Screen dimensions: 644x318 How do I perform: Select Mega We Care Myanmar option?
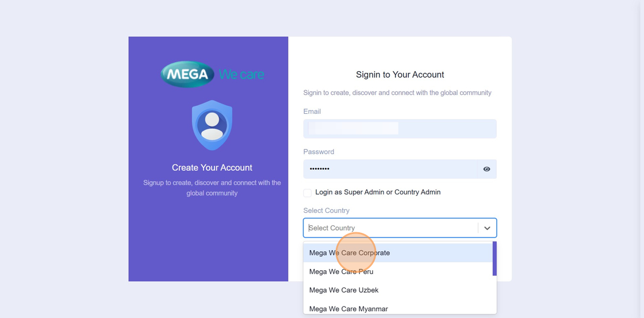(348, 309)
